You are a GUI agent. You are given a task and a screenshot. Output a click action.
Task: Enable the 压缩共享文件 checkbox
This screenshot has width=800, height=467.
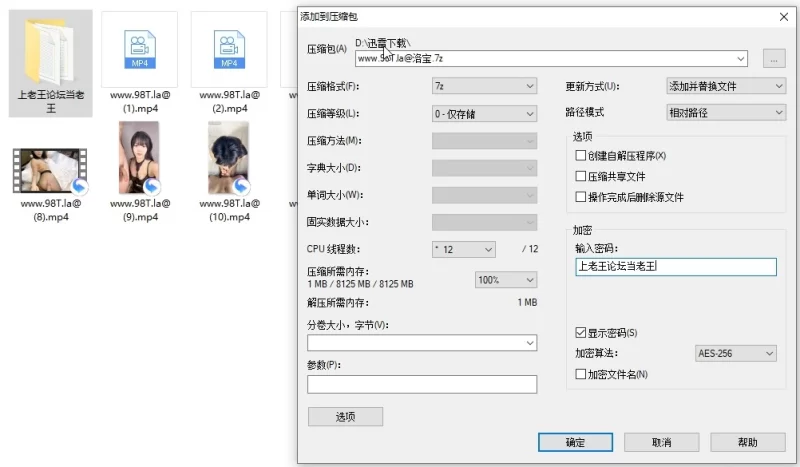(580, 176)
